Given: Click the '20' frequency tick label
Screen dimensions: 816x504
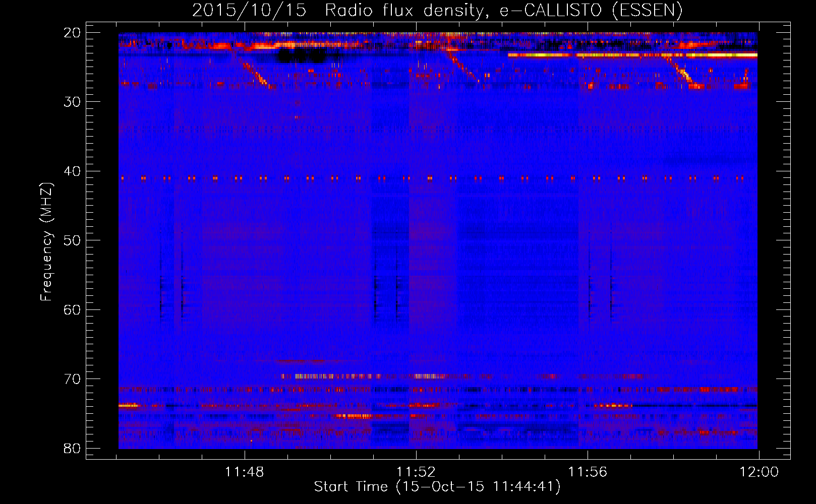Looking at the screenshot, I should [x=72, y=33].
